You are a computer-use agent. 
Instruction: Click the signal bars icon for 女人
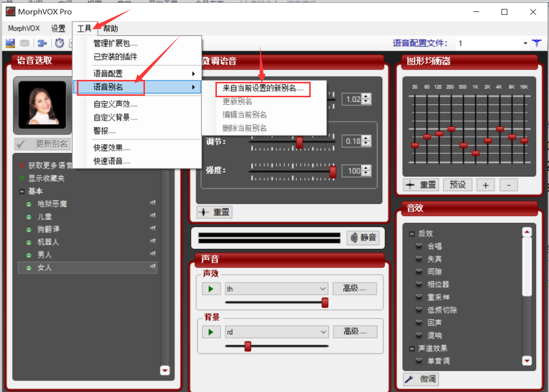click(x=153, y=266)
